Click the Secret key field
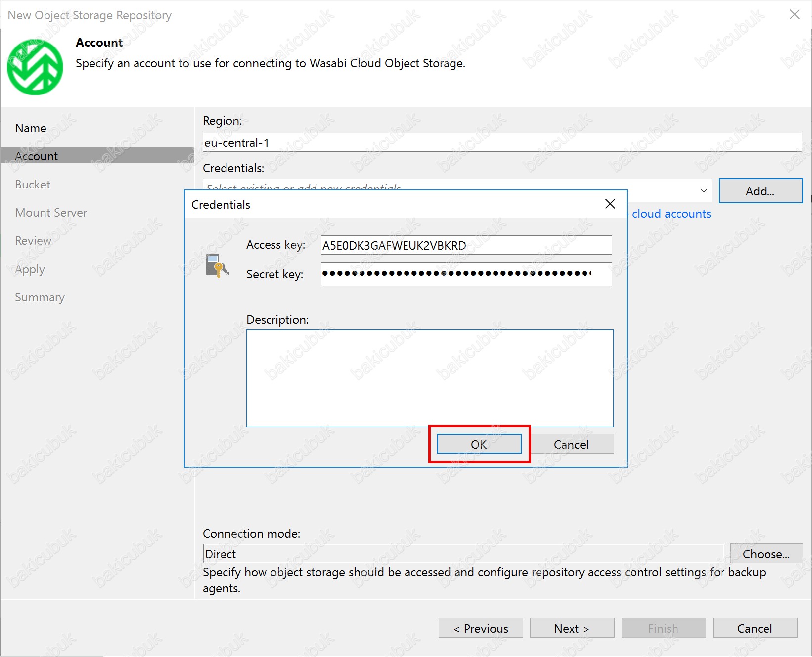 pyautogui.click(x=466, y=274)
